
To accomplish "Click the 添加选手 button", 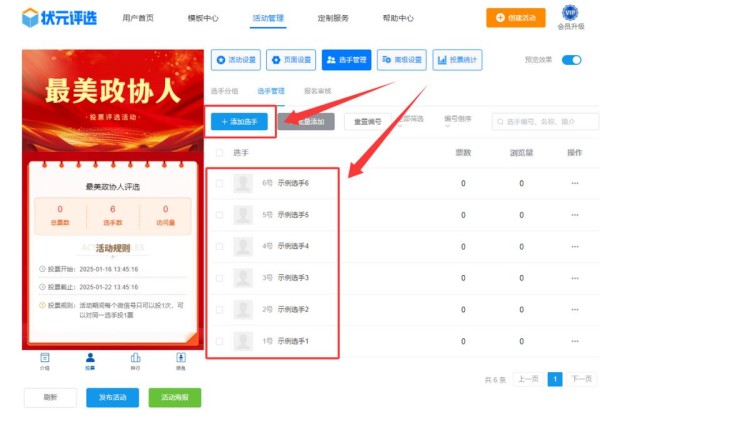I will pyautogui.click(x=239, y=121).
